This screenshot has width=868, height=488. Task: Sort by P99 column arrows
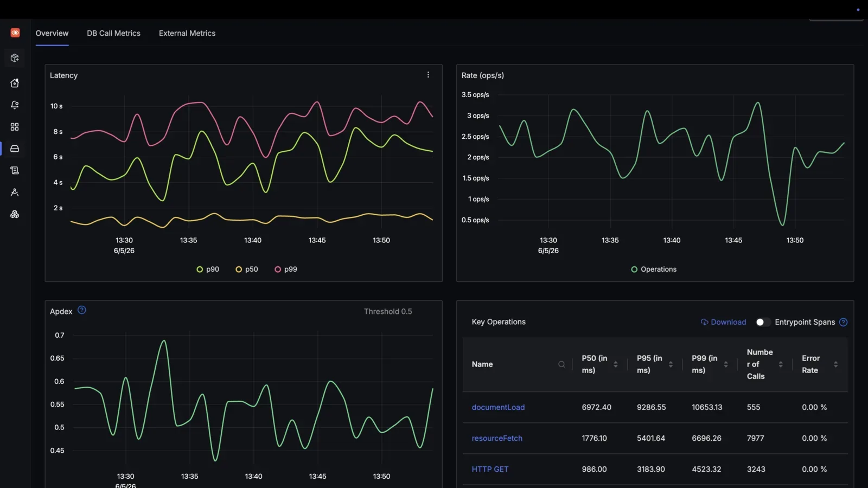726,364
